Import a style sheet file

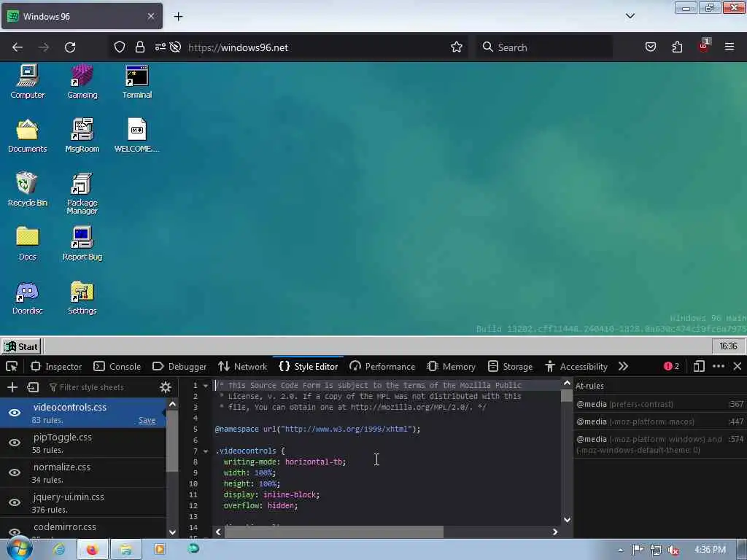[x=33, y=387]
